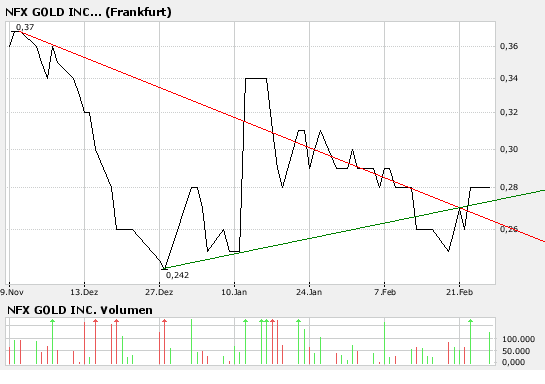Click the 24.Jan date label
545x384 pixels.
(309, 292)
